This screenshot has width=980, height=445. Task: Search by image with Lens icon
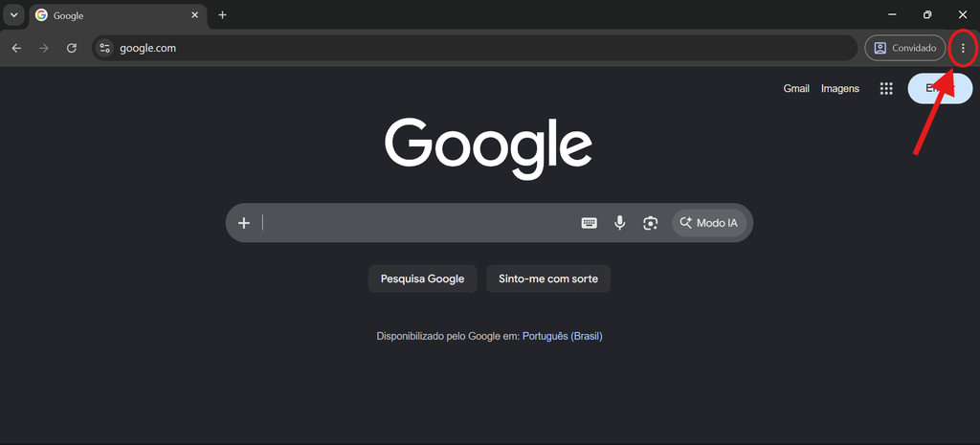pos(650,222)
